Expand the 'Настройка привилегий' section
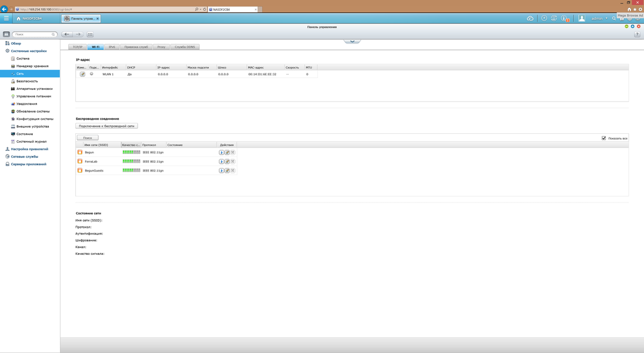The image size is (644, 353). (29, 149)
